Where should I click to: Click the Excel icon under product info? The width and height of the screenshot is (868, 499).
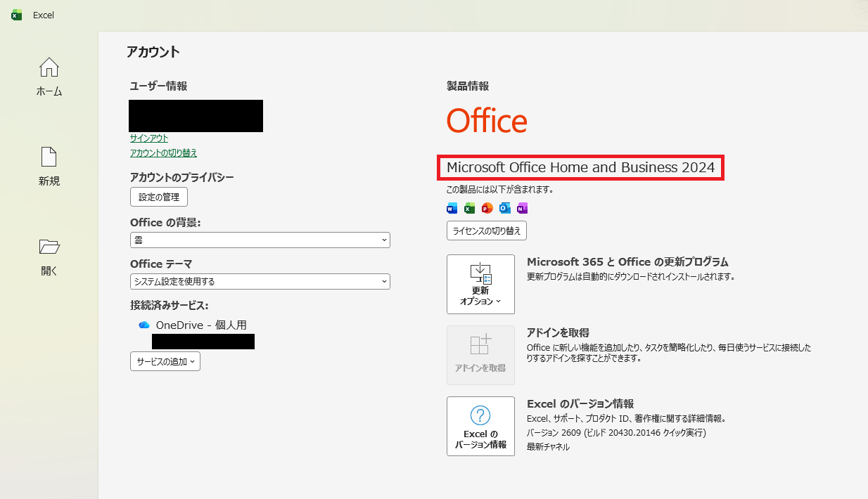click(x=469, y=208)
